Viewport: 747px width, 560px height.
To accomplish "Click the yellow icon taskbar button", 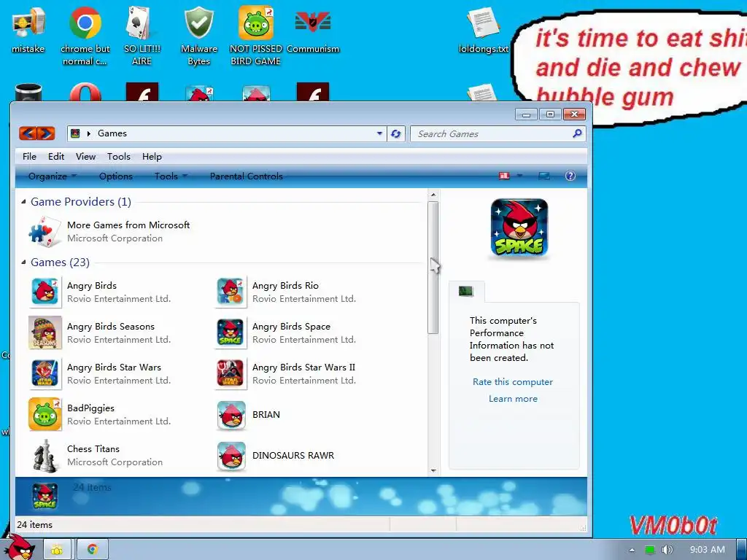I will coord(57,550).
